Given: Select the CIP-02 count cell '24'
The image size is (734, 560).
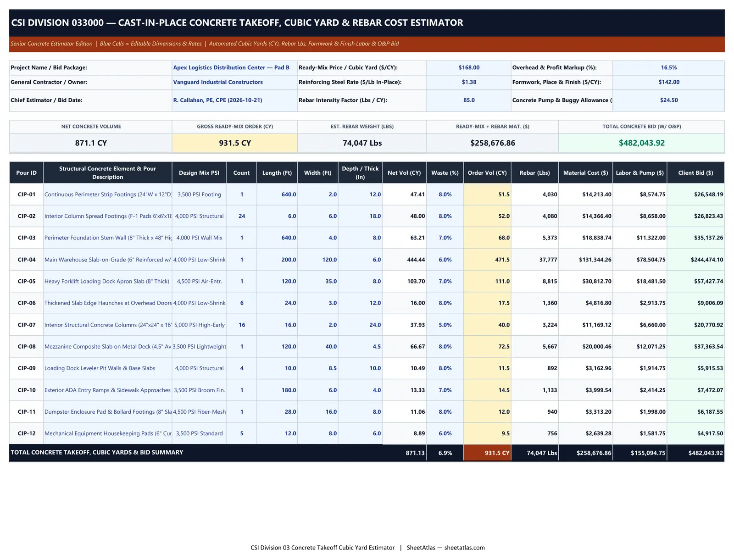Looking at the screenshot, I should [242, 216].
